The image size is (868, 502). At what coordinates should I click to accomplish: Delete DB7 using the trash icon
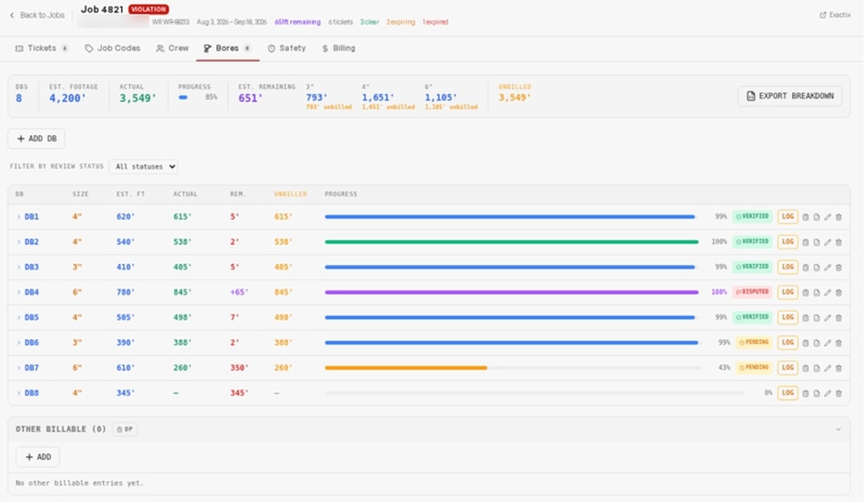coord(838,368)
